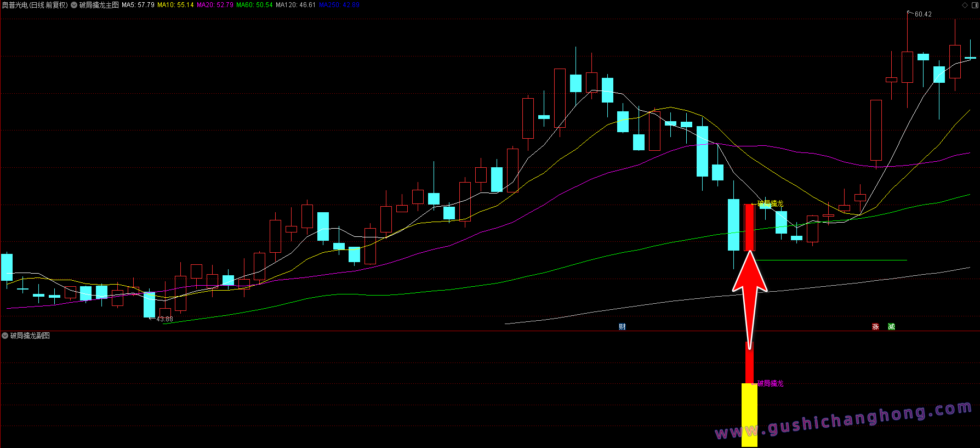Select the MA5: 57.79 indicator label
980x448 pixels.
(x=138, y=5)
